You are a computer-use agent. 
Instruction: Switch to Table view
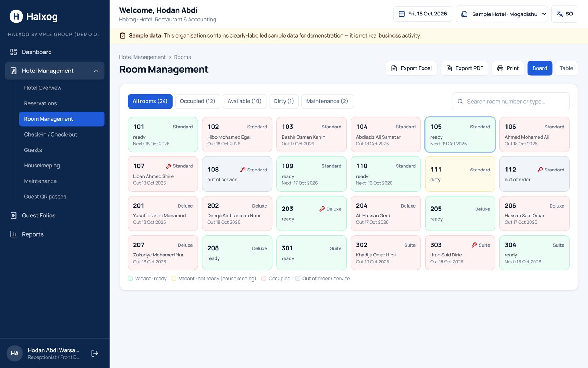click(566, 68)
